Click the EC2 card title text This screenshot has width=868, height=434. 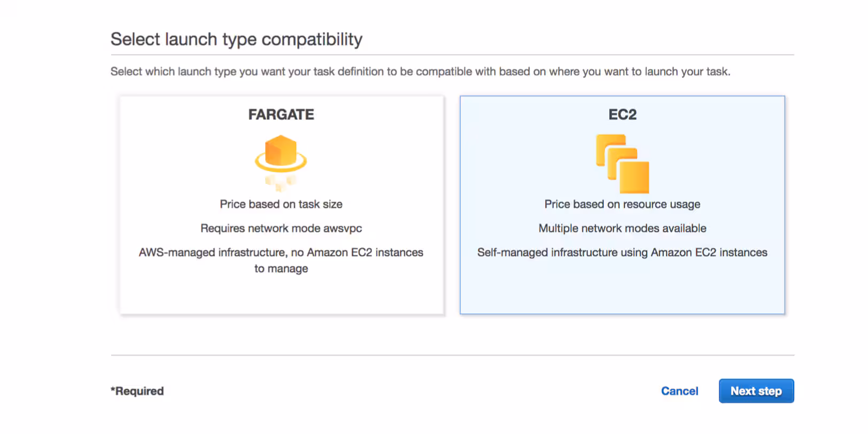pos(622,114)
